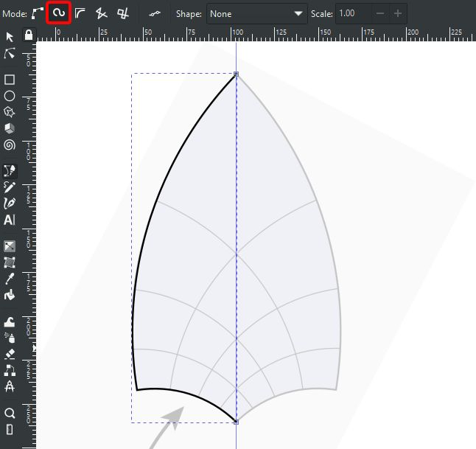
Task: Select the Rectangle tool
Action: [10, 80]
